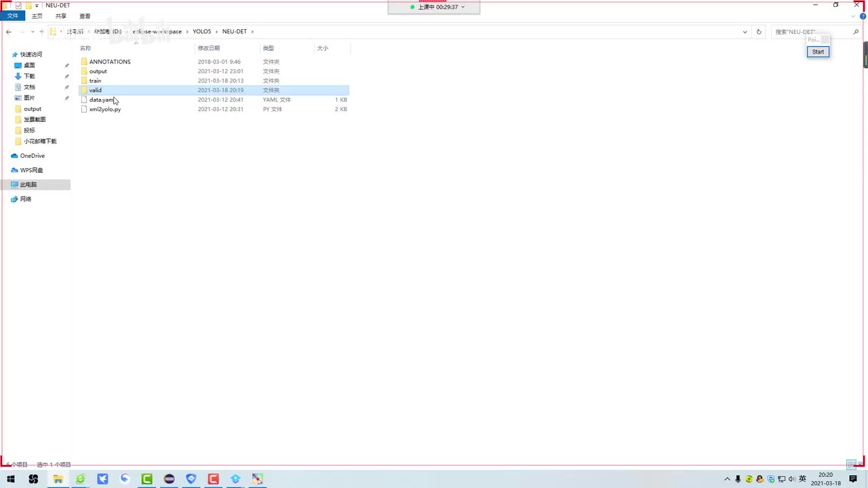Click the 2021-03-12 23:01 date cell
Viewport: 868px width, 488px height.
pos(220,71)
